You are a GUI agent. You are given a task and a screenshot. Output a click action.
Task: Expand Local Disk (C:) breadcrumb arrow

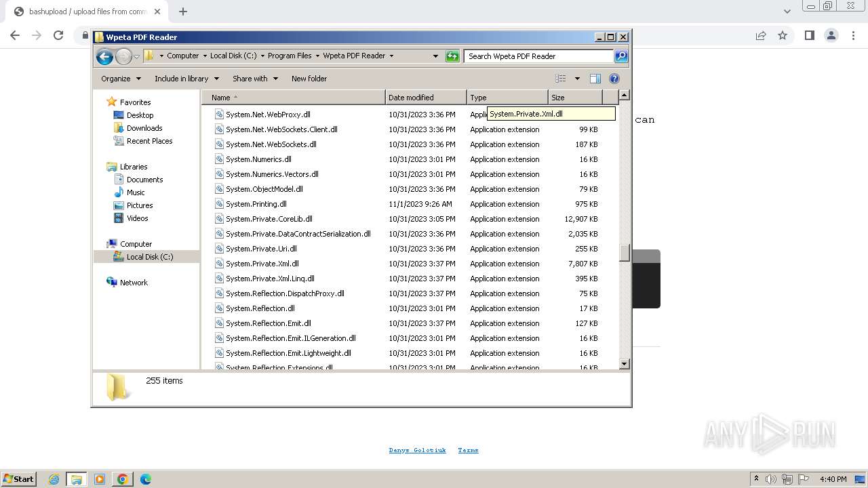pos(262,56)
